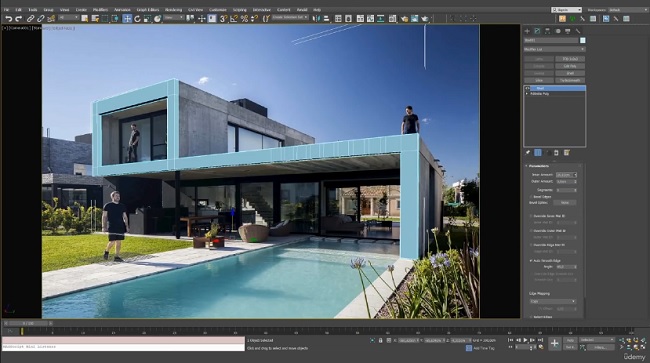Click the TurboSmooth modifier button

(570, 80)
